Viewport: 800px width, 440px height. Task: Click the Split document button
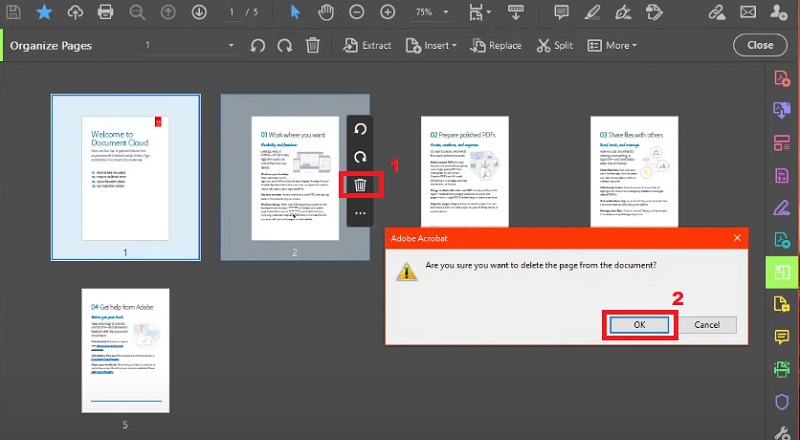pyautogui.click(x=555, y=45)
